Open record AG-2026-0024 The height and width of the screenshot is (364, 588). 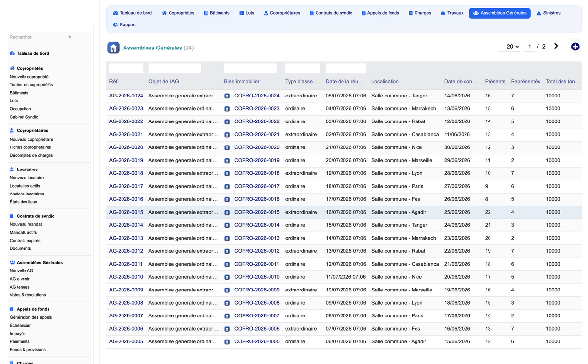tap(126, 96)
